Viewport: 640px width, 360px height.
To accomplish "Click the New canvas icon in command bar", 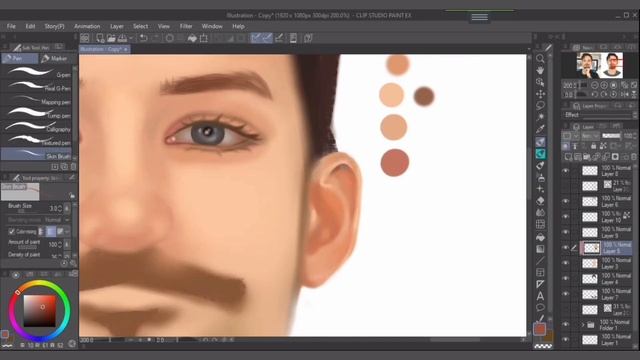I will [x=100, y=38].
